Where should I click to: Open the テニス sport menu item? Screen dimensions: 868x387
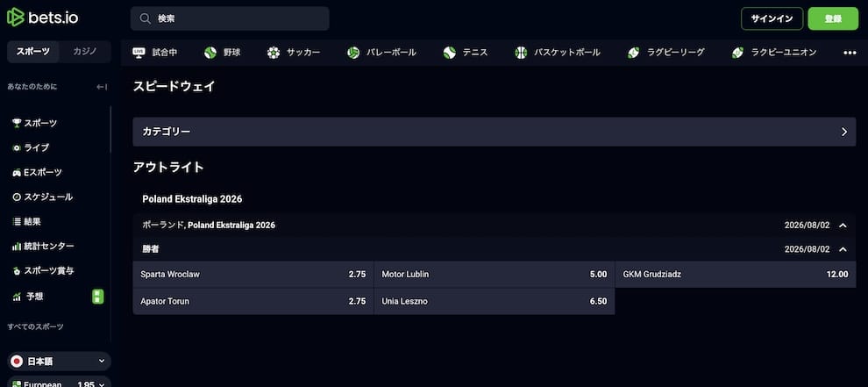(x=465, y=53)
